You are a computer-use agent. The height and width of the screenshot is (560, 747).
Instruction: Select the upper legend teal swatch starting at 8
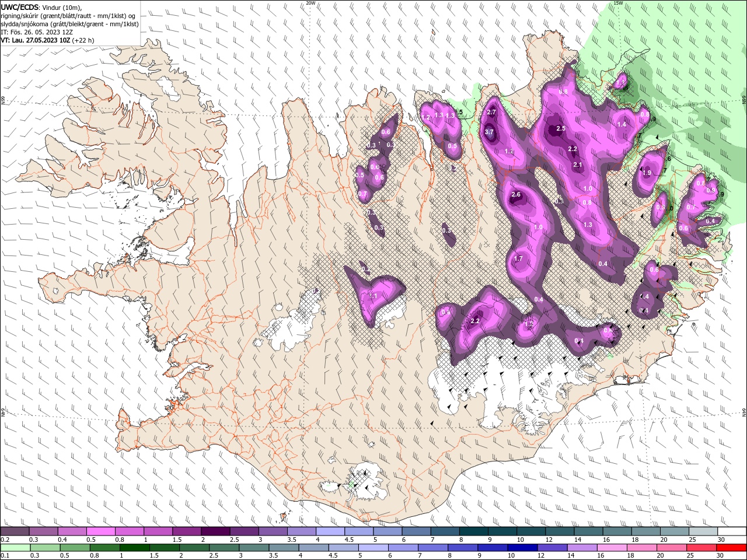pyautogui.click(x=473, y=531)
